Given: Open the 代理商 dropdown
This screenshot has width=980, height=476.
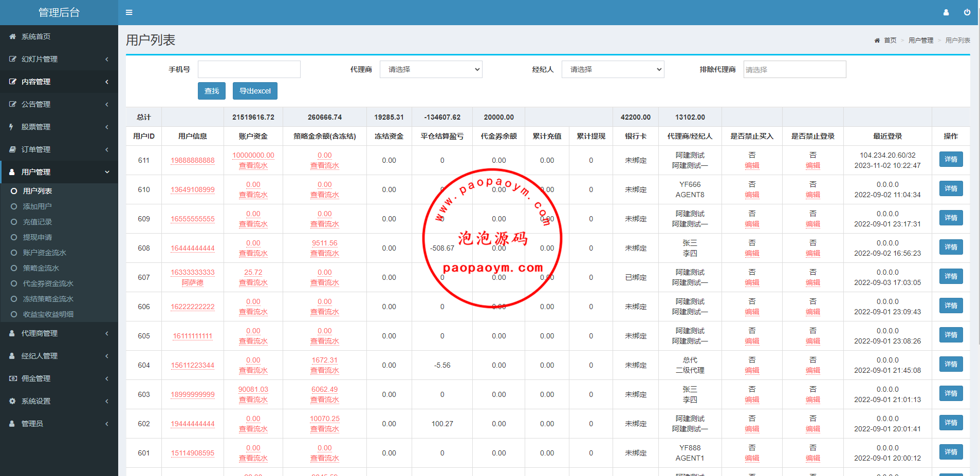Looking at the screenshot, I should tap(431, 69).
